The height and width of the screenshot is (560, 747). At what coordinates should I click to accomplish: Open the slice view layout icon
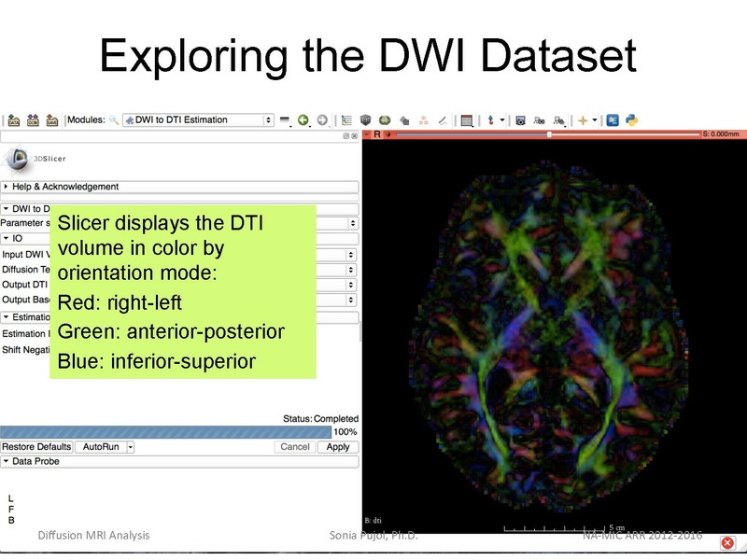click(x=467, y=120)
